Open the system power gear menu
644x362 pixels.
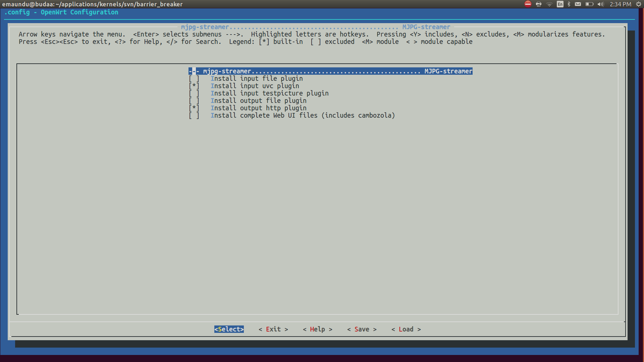639,4
